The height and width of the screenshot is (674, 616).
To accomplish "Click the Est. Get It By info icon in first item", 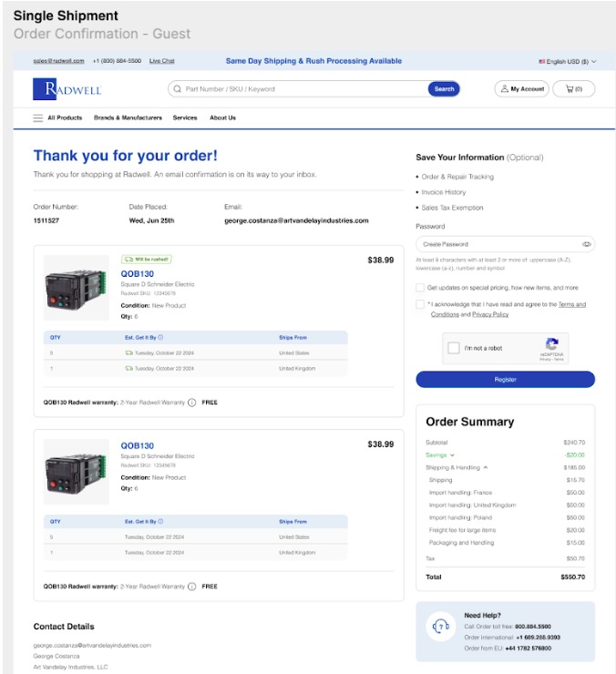I will coord(160,337).
